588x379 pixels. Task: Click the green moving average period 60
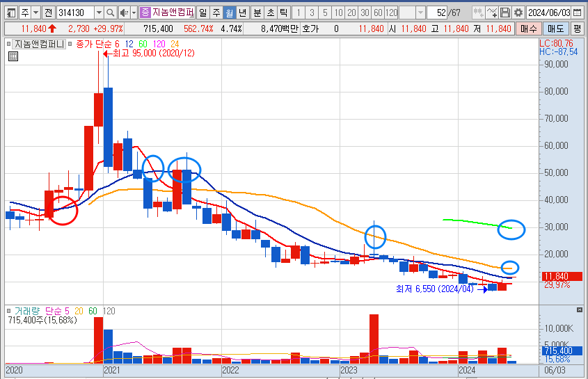(x=143, y=45)
